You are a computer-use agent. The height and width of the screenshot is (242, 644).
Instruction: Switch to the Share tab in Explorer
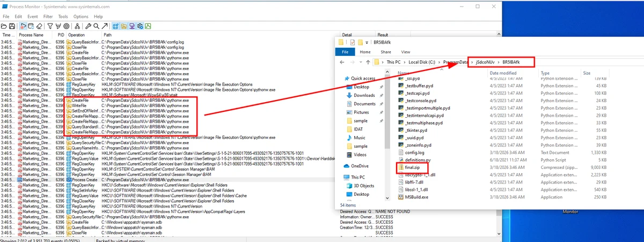coord(386,52)
